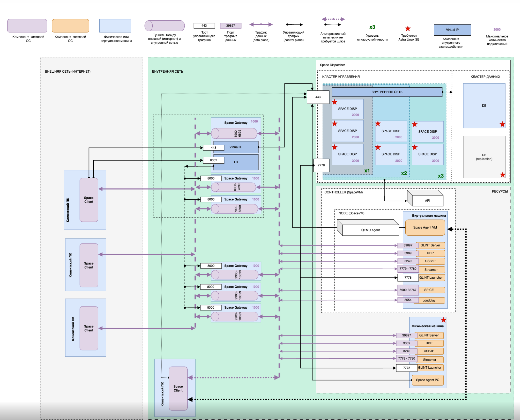
Task: Click the dispatcher 443 port box
Action: (x=318, y=97)
